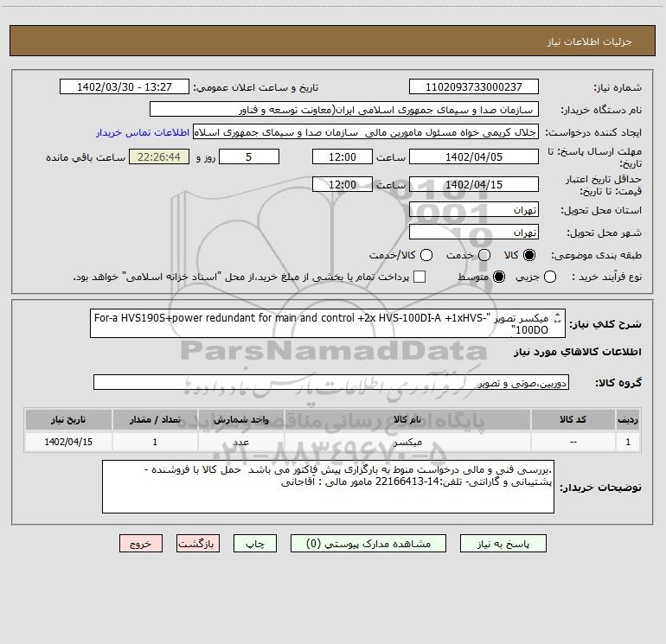Click the delivery province field تهران
This screenshot has width=666, height=644.
(x=474, y=209)
